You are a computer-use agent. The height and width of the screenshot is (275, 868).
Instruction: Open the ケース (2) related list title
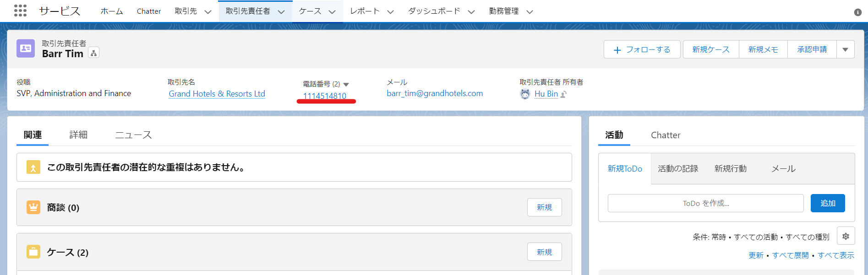pyautogui.click(x=68, y=253)
